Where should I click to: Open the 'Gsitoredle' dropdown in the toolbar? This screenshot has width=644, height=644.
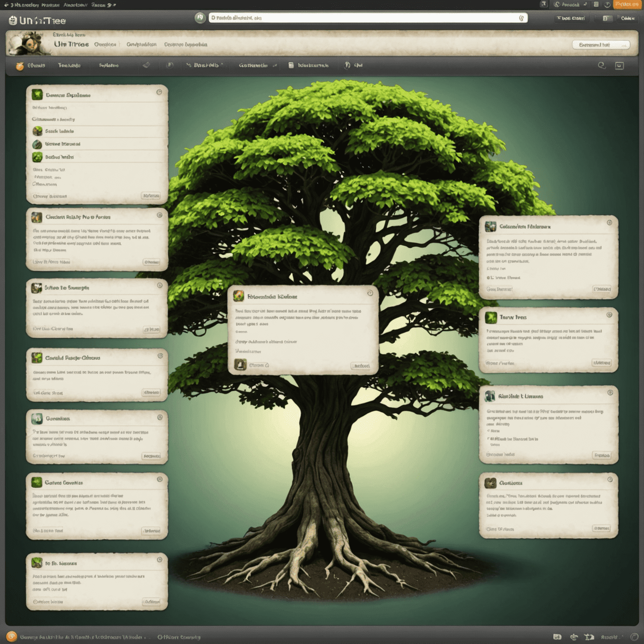(258, 65)
